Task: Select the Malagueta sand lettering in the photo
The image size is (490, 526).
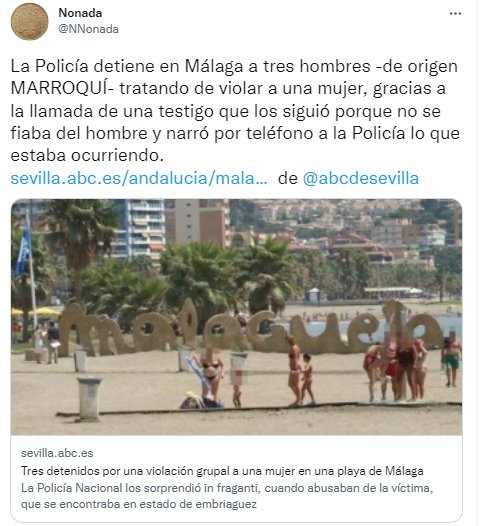Action: [x=252, y=330]
